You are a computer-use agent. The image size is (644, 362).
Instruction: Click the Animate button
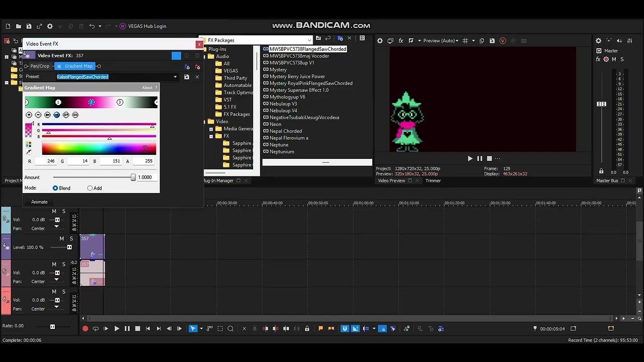[39, 202]
